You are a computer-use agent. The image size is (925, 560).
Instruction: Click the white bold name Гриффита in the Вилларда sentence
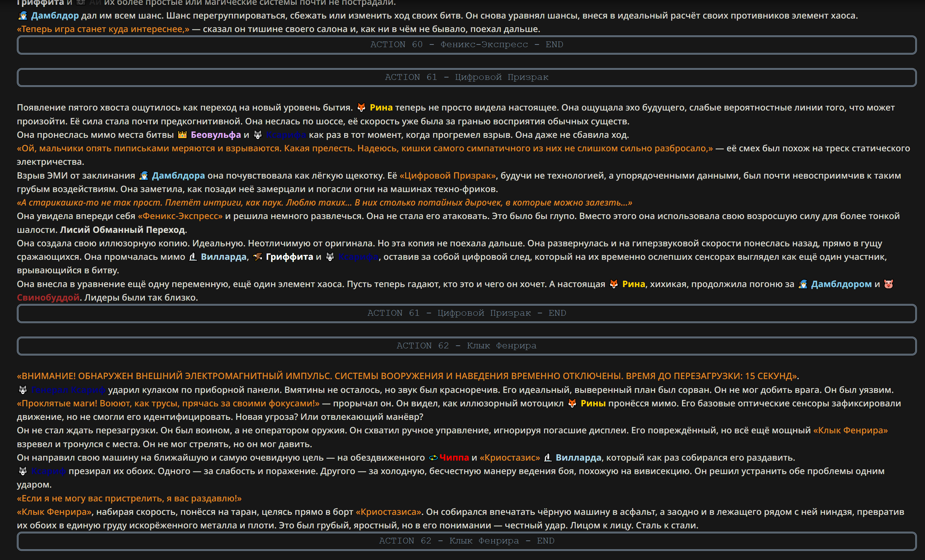290,257
